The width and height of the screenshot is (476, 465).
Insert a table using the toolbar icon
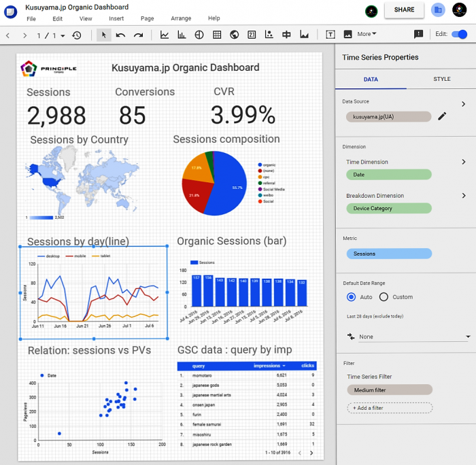(217, 35)
